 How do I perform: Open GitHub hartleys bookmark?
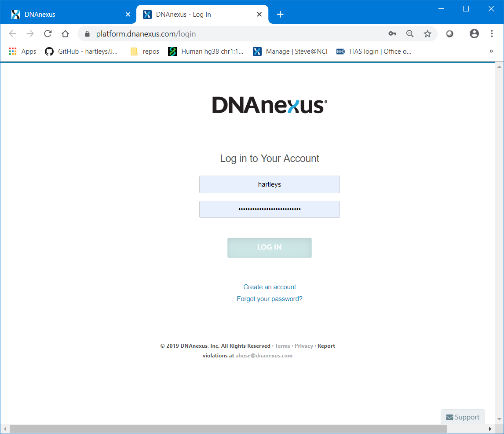point(82,51)
